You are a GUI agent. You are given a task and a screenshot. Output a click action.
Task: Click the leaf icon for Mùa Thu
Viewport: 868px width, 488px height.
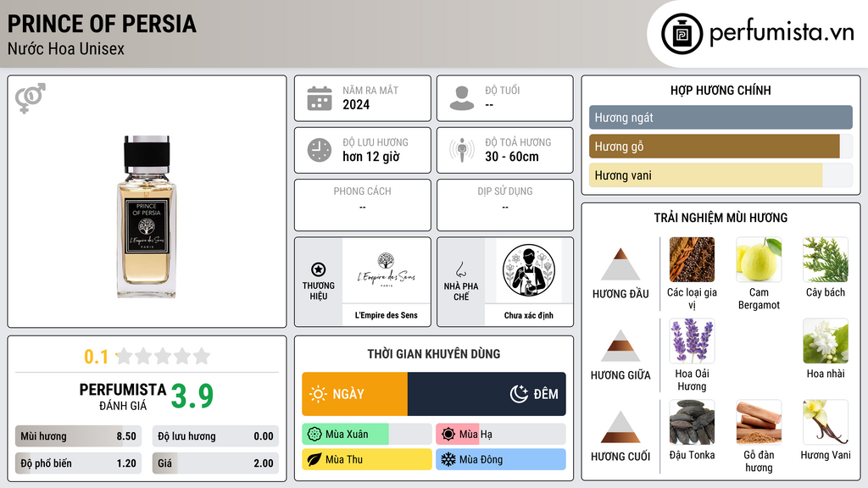[314, 459]
